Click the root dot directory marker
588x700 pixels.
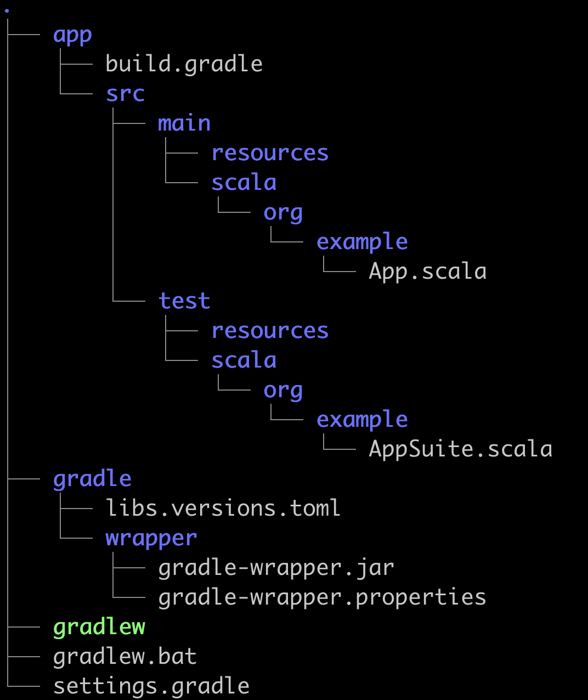(7, 10)
